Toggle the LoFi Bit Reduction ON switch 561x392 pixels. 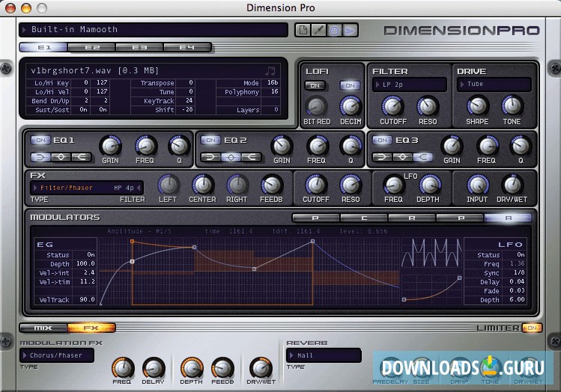(315, 85)
